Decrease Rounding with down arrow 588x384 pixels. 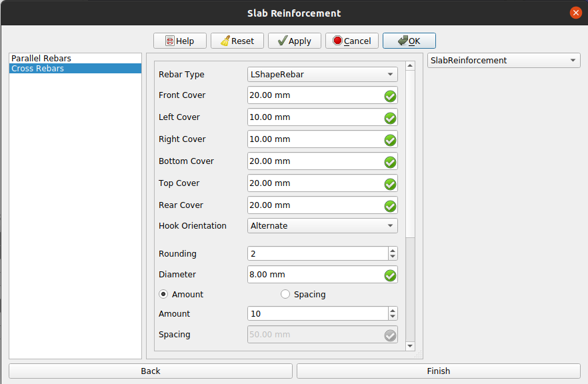tap(393, 257)
